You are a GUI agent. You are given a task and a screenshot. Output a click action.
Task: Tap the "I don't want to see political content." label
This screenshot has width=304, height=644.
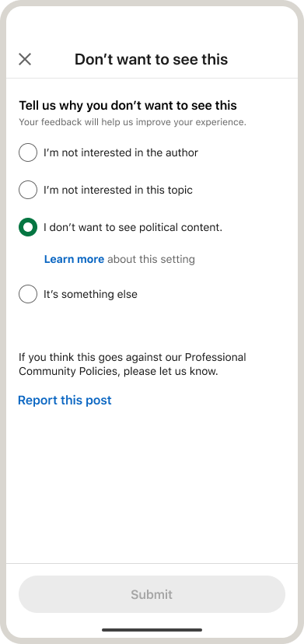pyautogui.click(x=133, y=228)
